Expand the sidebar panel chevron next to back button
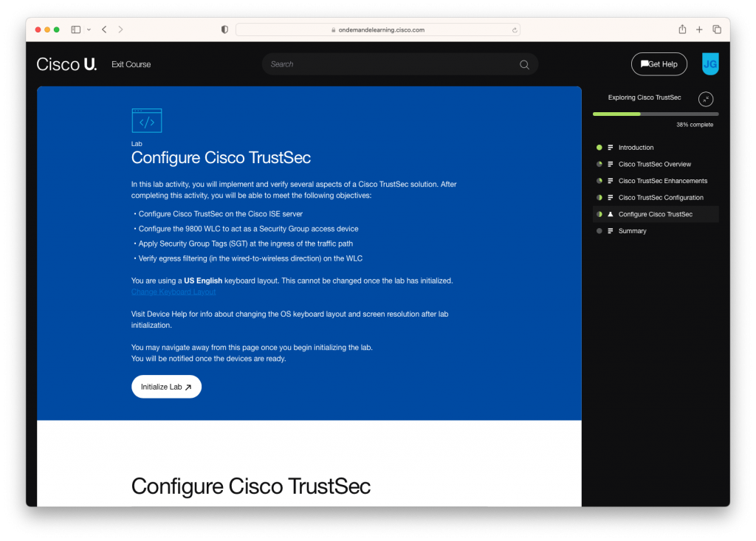The height and width of the screenshot is (541, 756). coord(75,30)
